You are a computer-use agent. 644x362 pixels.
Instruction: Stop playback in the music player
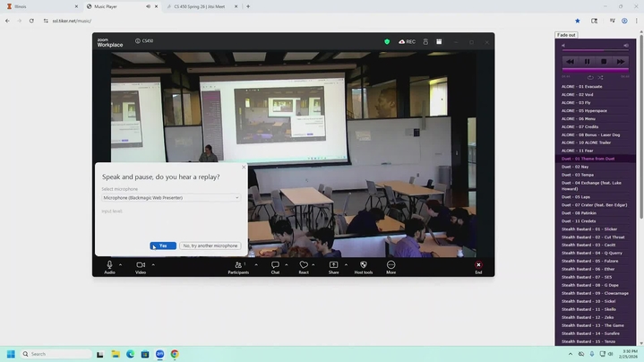click(604, 62)
